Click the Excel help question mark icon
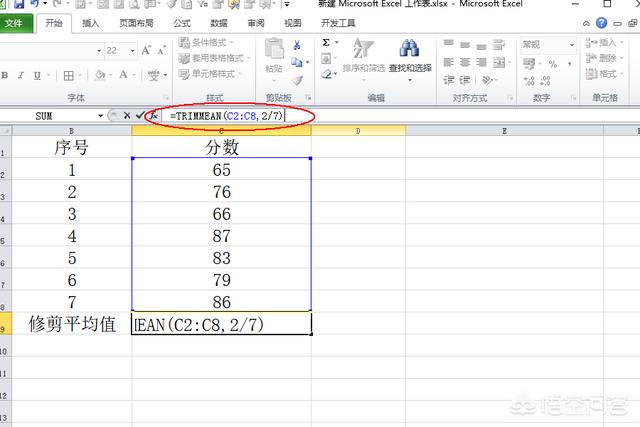The image size is (640, 427). (602, 23)
